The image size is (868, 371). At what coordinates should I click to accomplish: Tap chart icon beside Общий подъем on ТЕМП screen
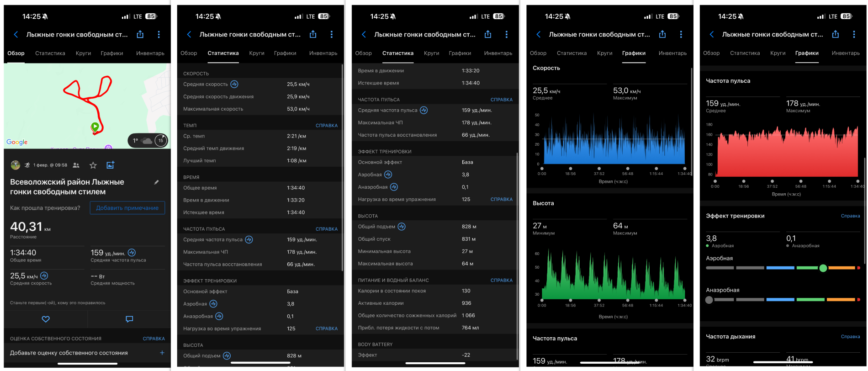227,355
